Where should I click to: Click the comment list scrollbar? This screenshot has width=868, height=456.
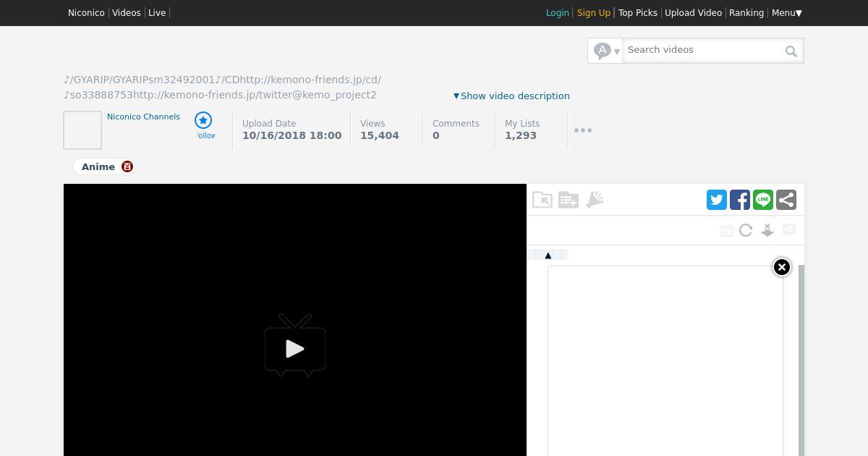801,360
